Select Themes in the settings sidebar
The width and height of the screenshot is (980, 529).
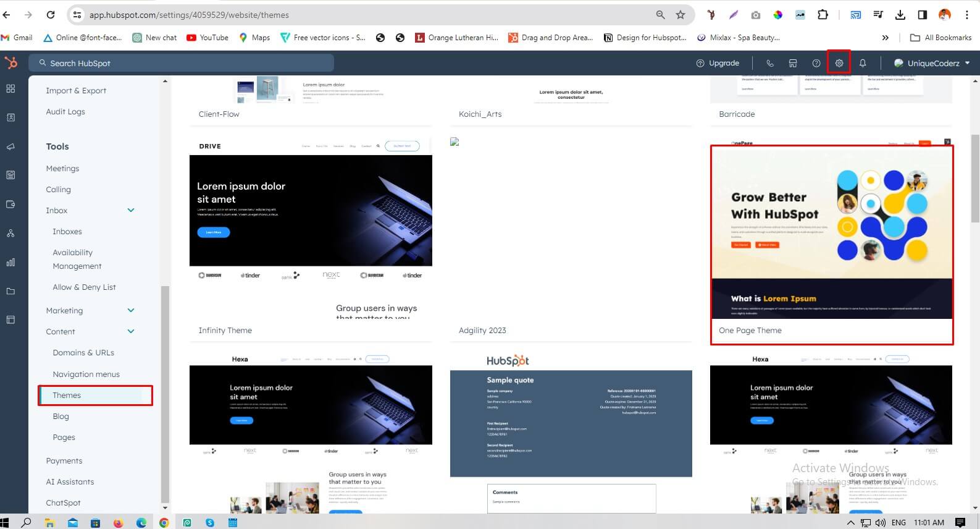point(67,396)
